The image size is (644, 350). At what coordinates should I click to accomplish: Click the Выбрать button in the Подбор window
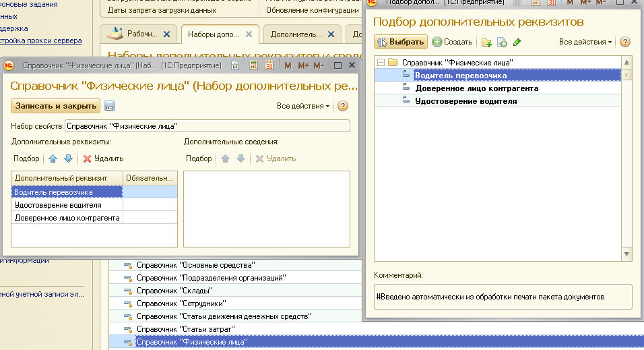[x=400, y=42]
